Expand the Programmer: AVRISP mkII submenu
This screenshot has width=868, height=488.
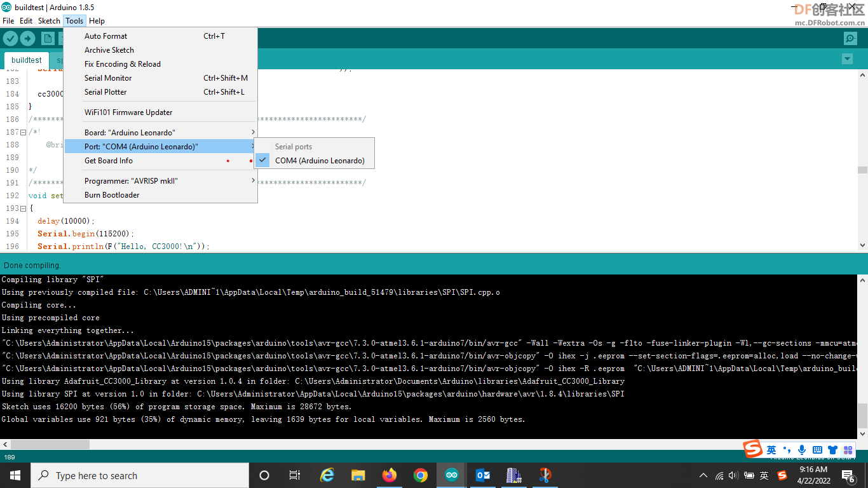161,181
